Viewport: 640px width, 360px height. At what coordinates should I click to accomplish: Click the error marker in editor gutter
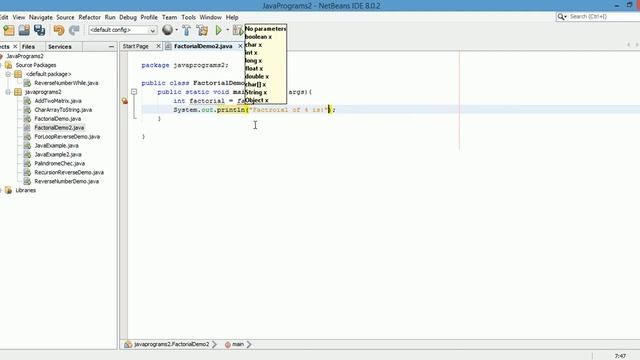(124, 101)
